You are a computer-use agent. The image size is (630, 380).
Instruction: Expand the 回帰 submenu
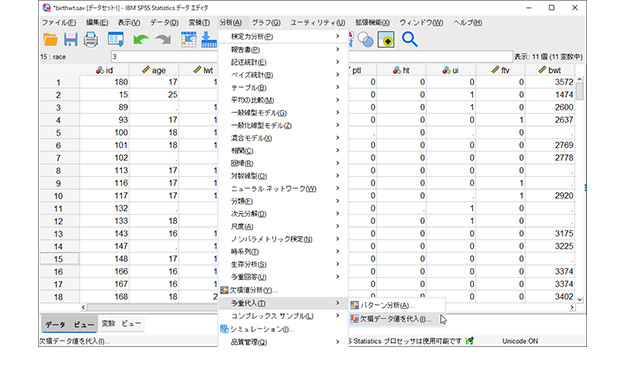tap(283, 163)
